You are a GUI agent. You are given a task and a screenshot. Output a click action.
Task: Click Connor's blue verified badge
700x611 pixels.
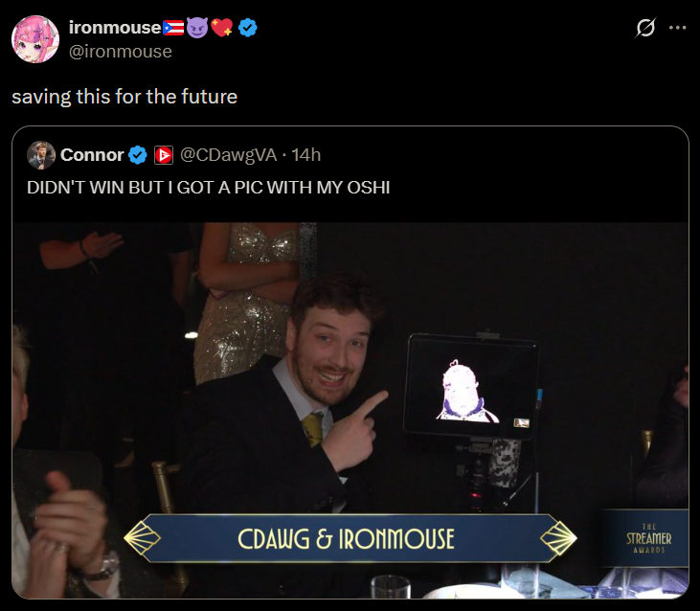click(x=138, y=155)
